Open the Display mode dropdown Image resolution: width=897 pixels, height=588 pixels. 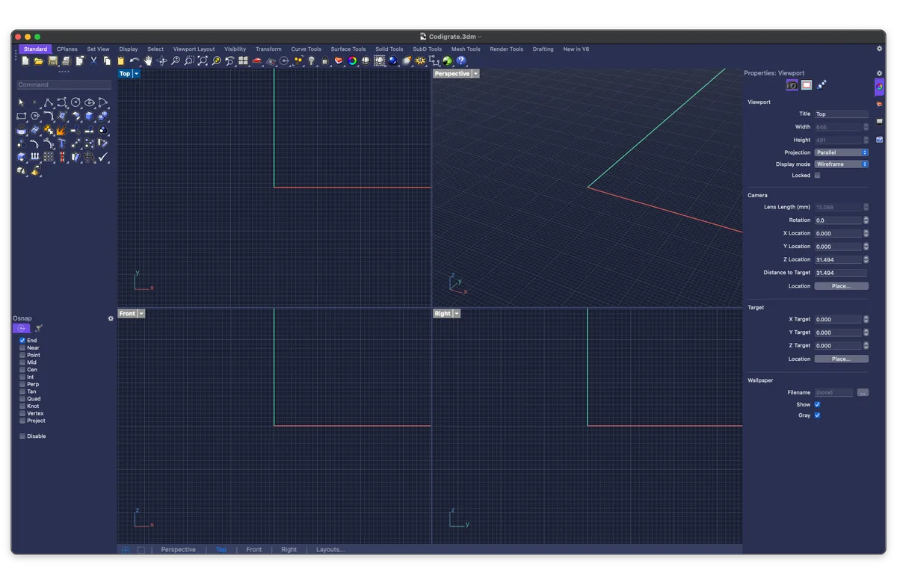tap(842, 164)
